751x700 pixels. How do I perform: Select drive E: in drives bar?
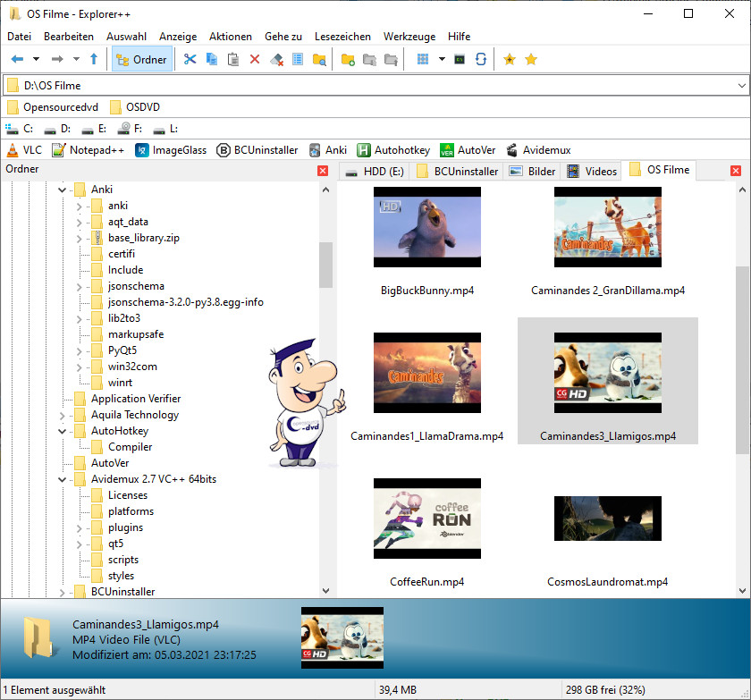click(93, 129)
